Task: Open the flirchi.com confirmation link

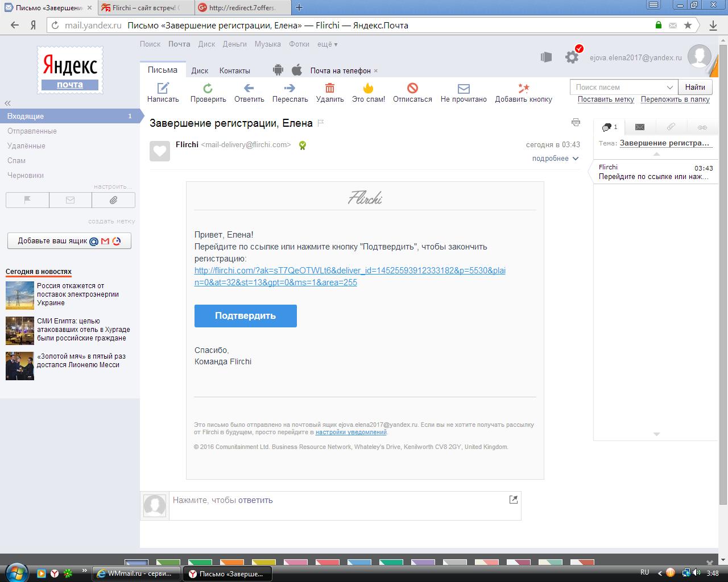Action: click(350, 276)
